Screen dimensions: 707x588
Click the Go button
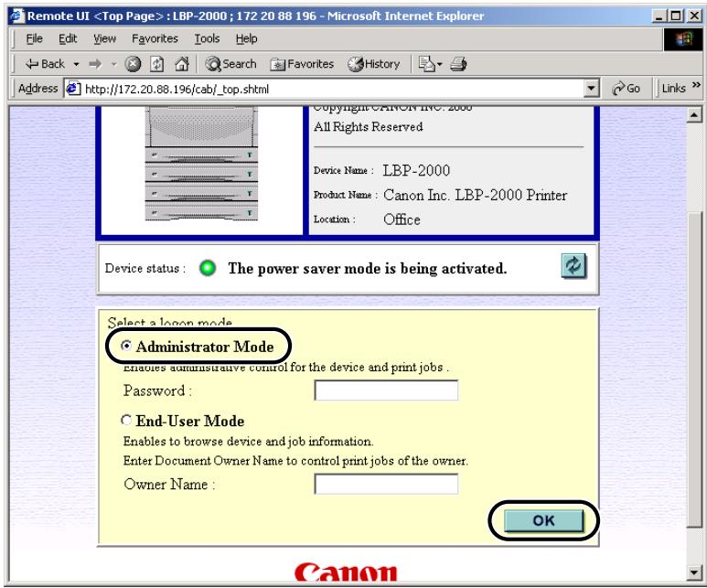[x=627, y=89]
